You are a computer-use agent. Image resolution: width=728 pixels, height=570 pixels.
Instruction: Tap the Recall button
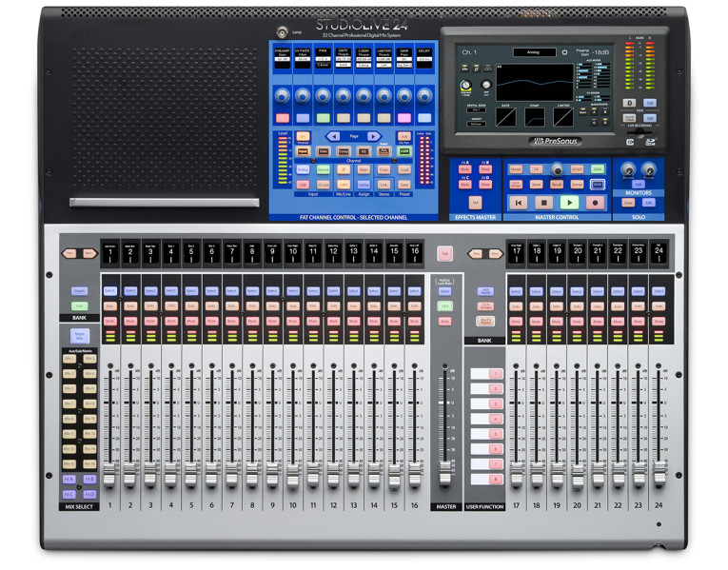click(556, 185)
